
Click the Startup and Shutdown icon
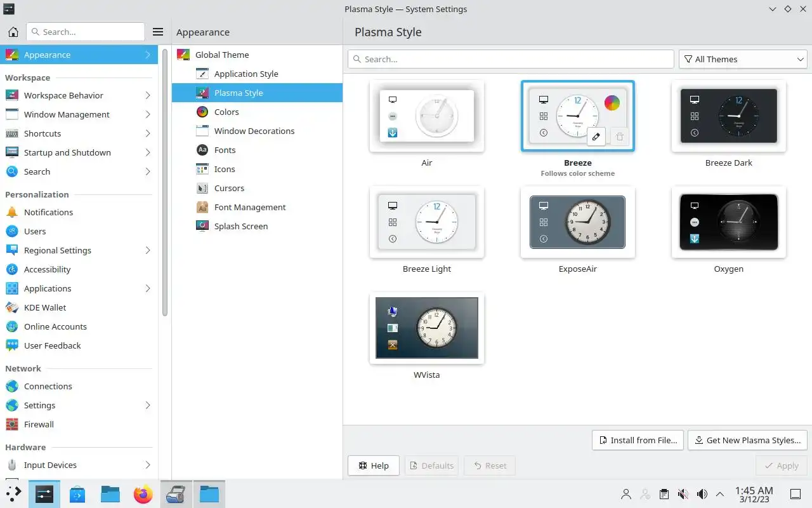click(12, 152)
